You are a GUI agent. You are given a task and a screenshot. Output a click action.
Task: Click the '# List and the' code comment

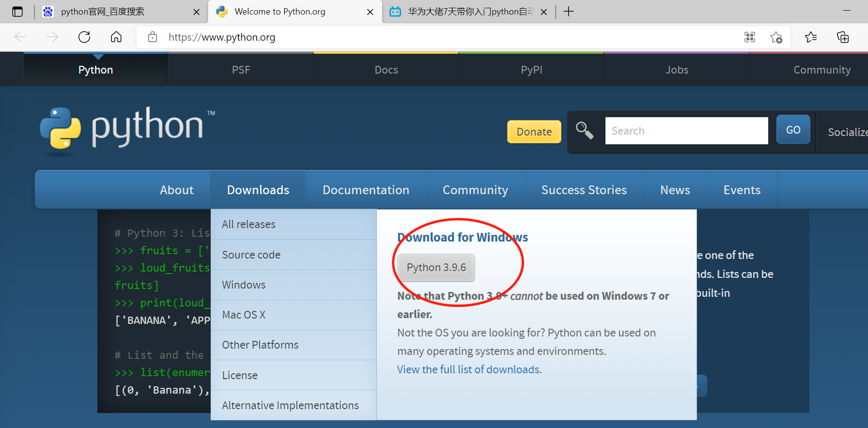159,355
